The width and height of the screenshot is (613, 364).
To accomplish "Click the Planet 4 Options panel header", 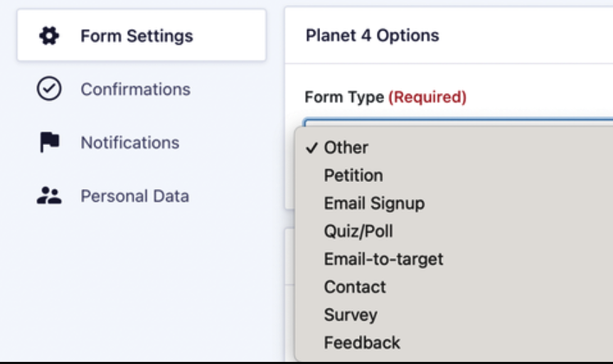I will tap(449, 35).
